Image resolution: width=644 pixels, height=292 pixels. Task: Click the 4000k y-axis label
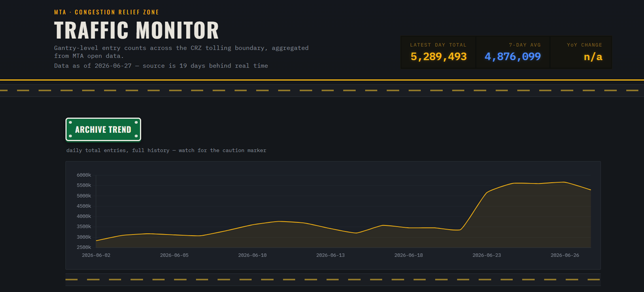click(84, 217)
